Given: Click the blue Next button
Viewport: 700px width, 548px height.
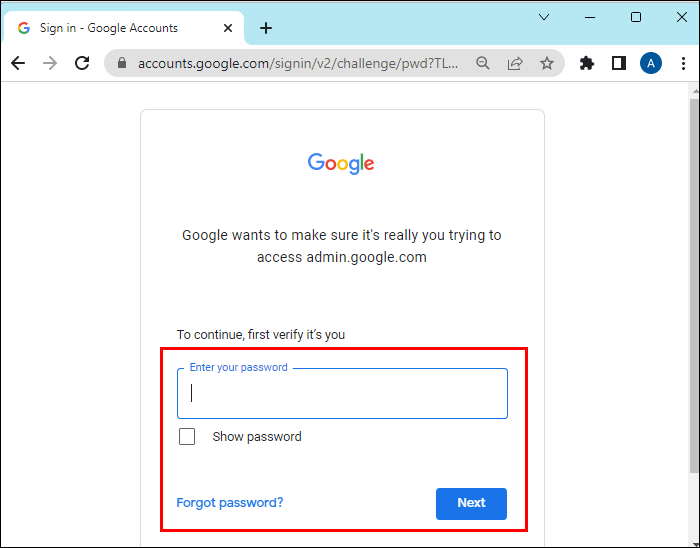Looking at the screenshot, I should tap(471, 503).
